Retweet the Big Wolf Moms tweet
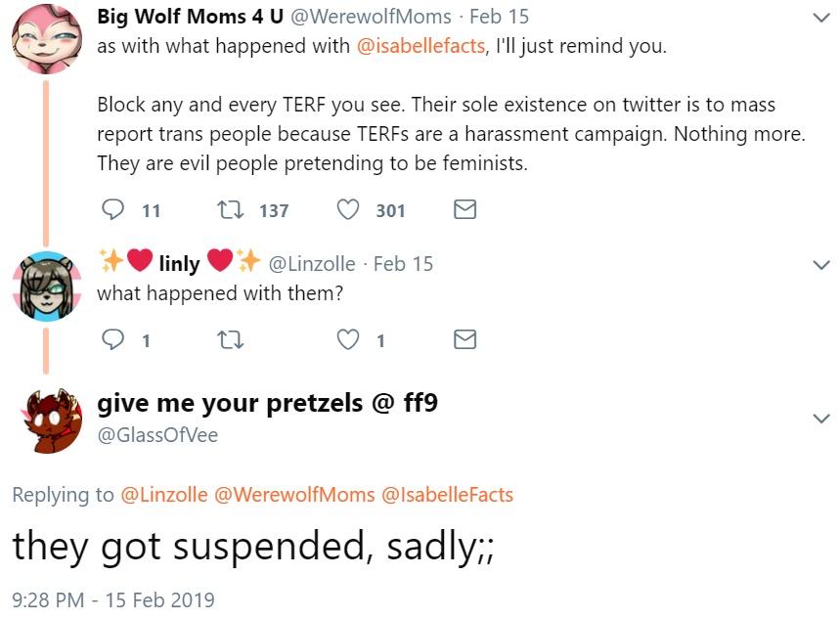Screen dimensions: 840x620 (223, 209)
